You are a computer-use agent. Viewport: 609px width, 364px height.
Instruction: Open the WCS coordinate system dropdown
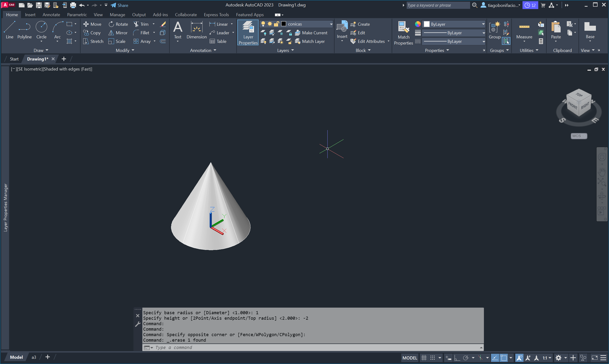point(579,136)
